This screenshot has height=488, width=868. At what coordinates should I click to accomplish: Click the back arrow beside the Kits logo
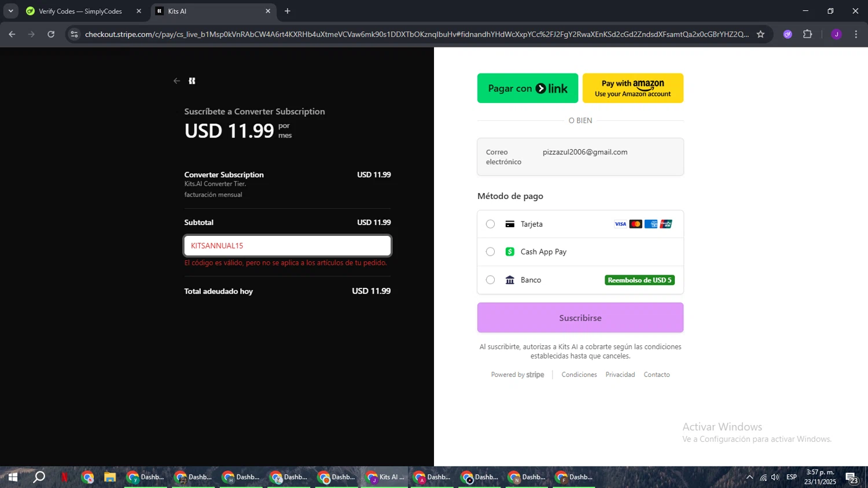[177, 81]
